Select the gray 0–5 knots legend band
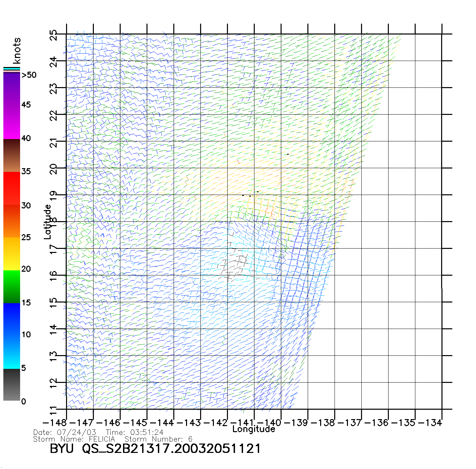 (x=12, y=385)
